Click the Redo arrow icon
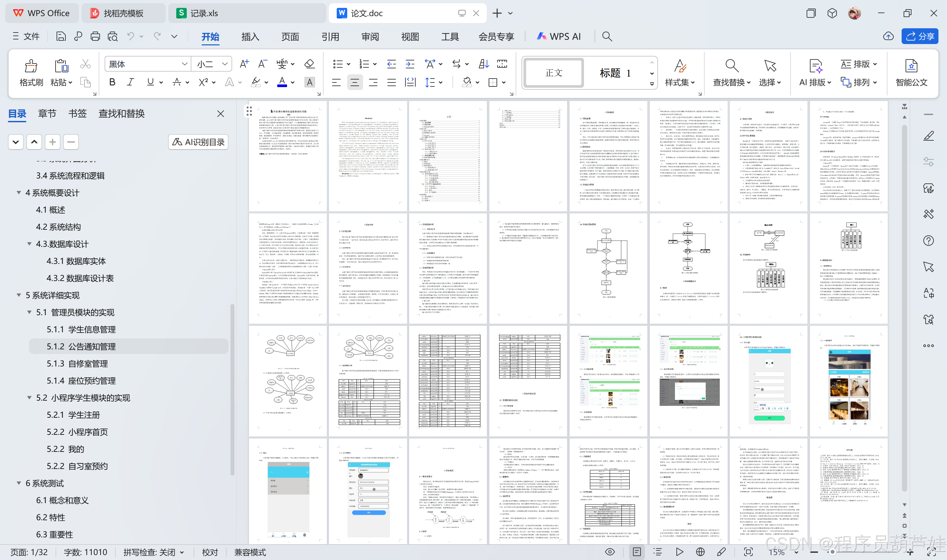Image resolution: width=947 pixels, height=560 pixels. coord(158,36)
